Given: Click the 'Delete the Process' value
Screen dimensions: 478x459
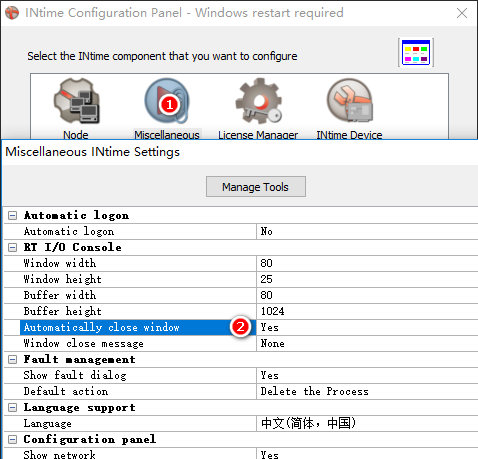Looking at the screenshot, I should pyautogui.click(x=367, y=392).
